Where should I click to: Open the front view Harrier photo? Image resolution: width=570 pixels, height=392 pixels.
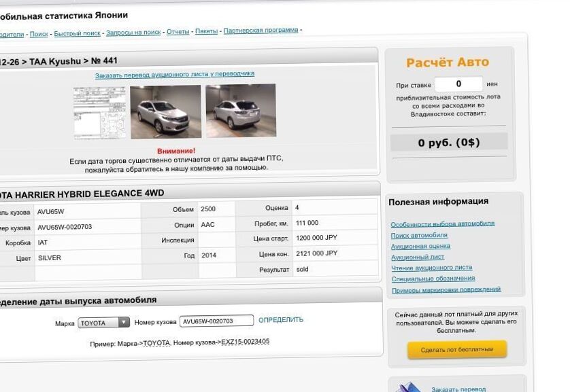165,112
